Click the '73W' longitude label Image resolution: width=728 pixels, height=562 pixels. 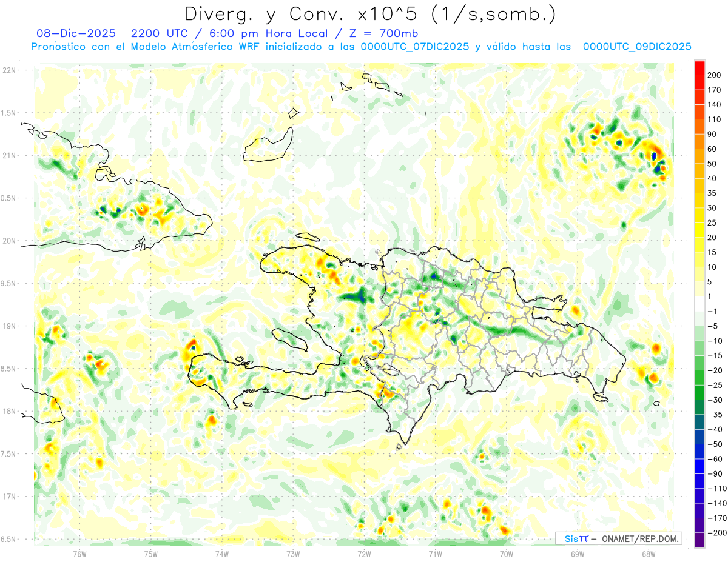point(293,553)
